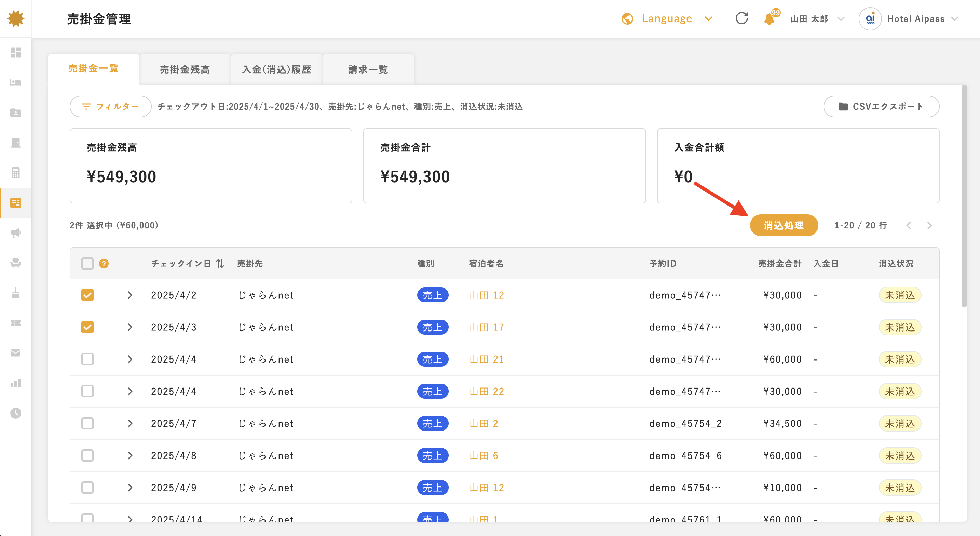The image size is (980, 536).
Task: Click reservation ID demo_45754_2
Action: [x=685, y=423]
